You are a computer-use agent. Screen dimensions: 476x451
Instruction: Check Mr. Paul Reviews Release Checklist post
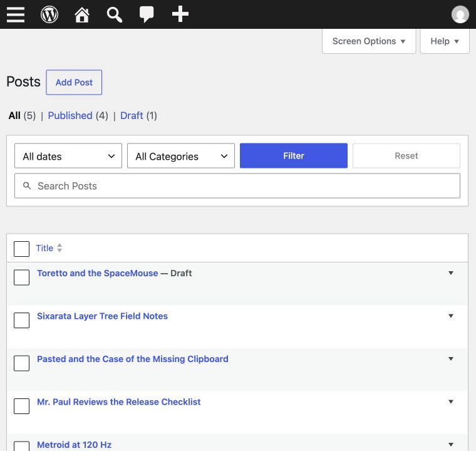[x=21, y=406]
